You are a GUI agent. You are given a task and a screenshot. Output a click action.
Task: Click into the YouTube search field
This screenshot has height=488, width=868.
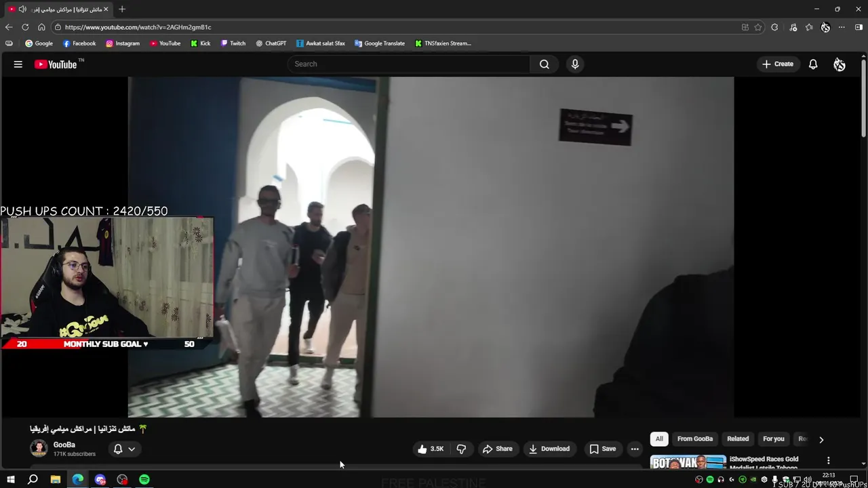[x=409, y=64]
